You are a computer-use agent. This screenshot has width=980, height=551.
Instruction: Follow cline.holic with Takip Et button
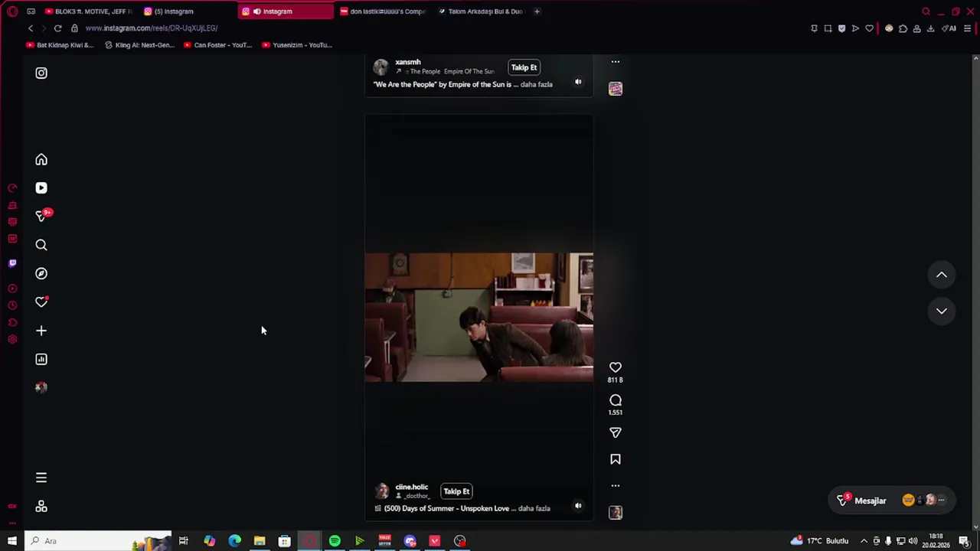(x=456, y=491)
